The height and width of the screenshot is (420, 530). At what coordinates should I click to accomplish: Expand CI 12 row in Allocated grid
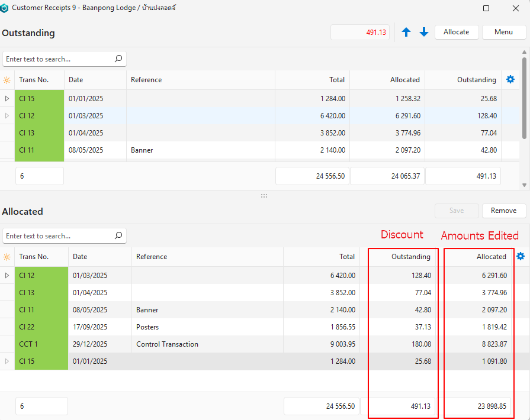pos(7,276)
